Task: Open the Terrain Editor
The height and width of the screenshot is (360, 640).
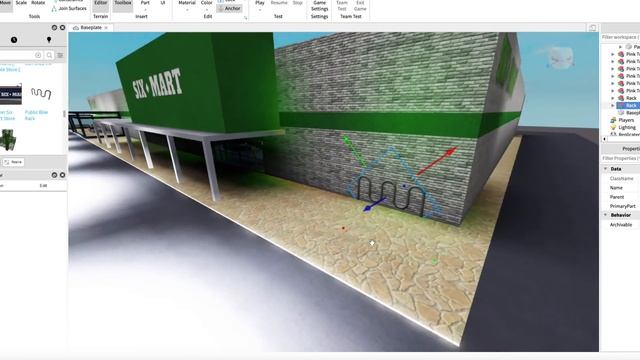Action: coord(100,5)
